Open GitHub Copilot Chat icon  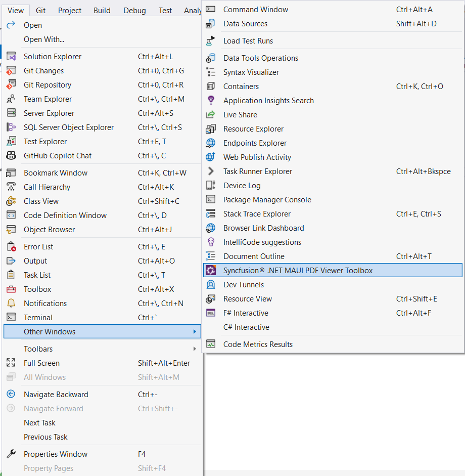[11, 155]
